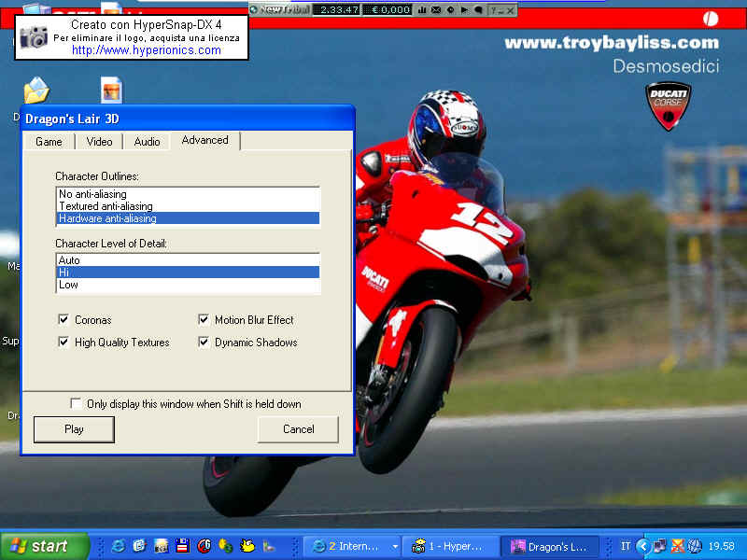Choose 'Auto' level of detail
The image size is (747, 560).
coord(188,260)
